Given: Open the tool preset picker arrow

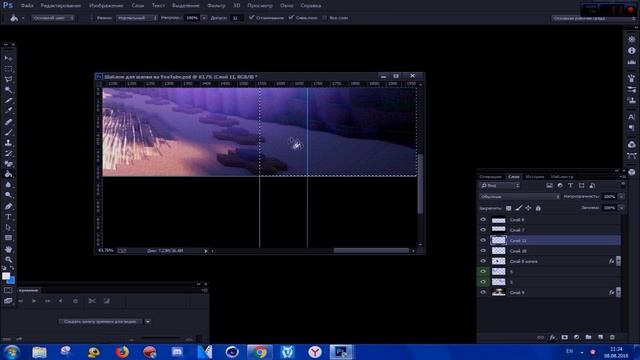Looking at the screenshot, I should 23,18.
